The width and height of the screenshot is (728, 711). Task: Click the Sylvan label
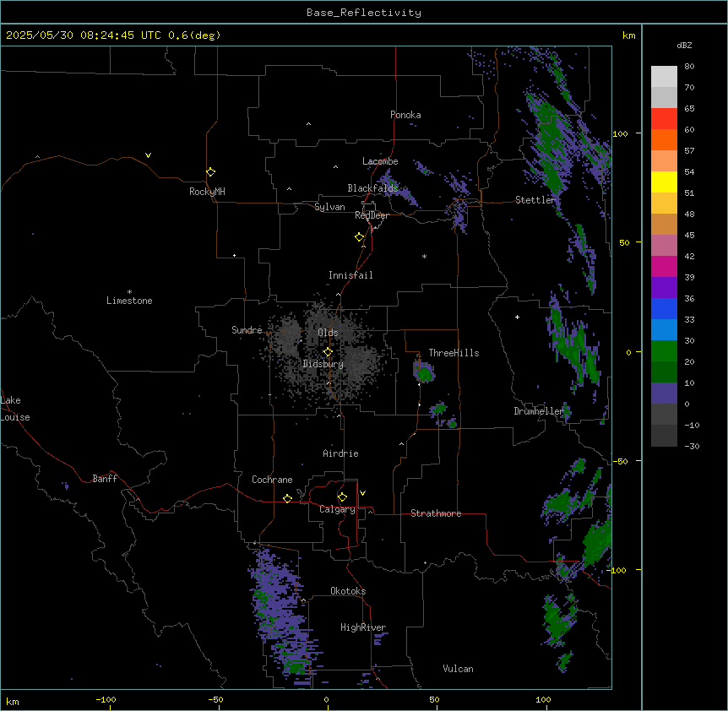[x=329, y=207]
